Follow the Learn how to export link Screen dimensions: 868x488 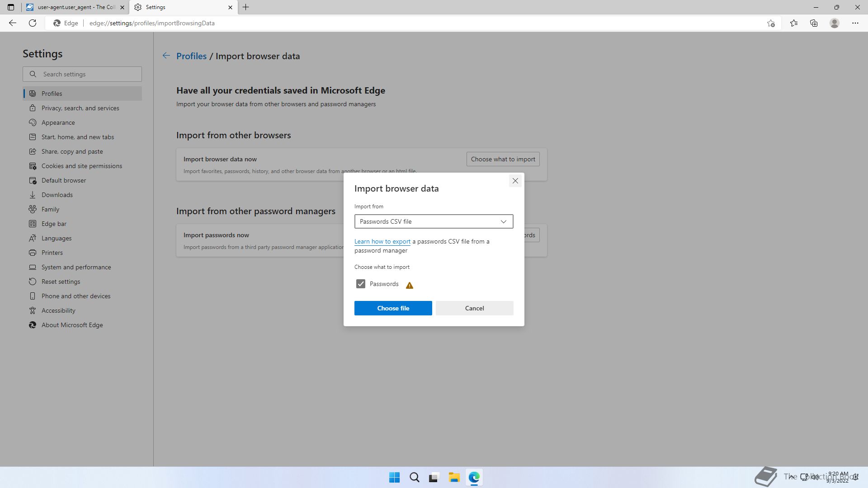[382, 242]
